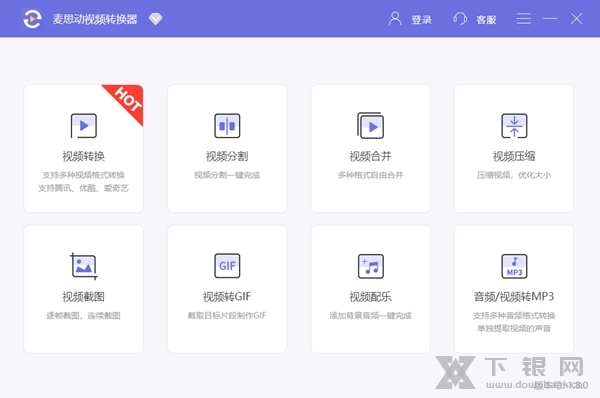Viewport: 600px width, 398px height.
Task: Open 视频压缩 video compression
Action: (514, 148)
